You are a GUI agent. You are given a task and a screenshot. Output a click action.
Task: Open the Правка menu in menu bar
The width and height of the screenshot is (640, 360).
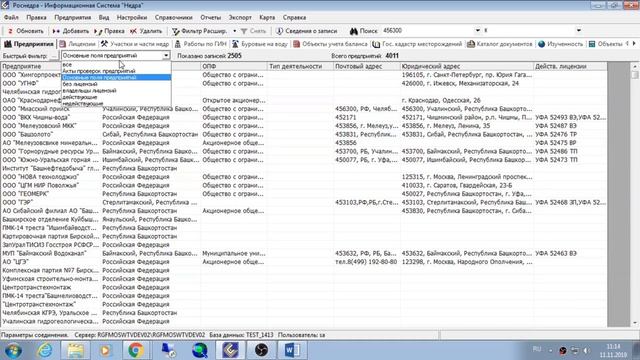36,18
